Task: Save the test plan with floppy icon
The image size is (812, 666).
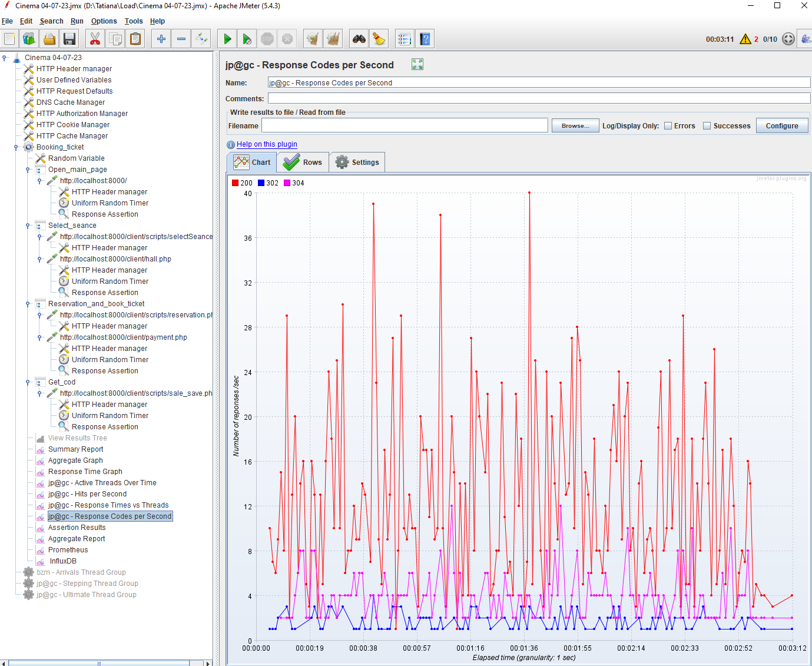Action: [x=69, y=39]
